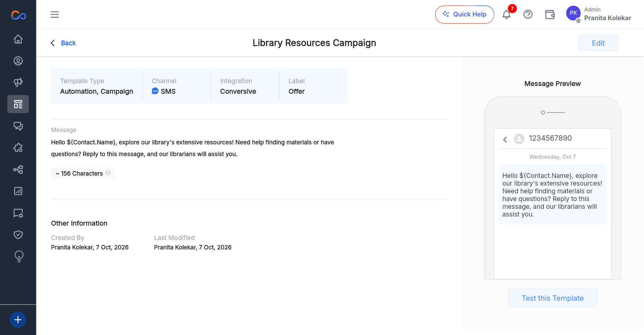Go Back to templates list

(63, 43)
